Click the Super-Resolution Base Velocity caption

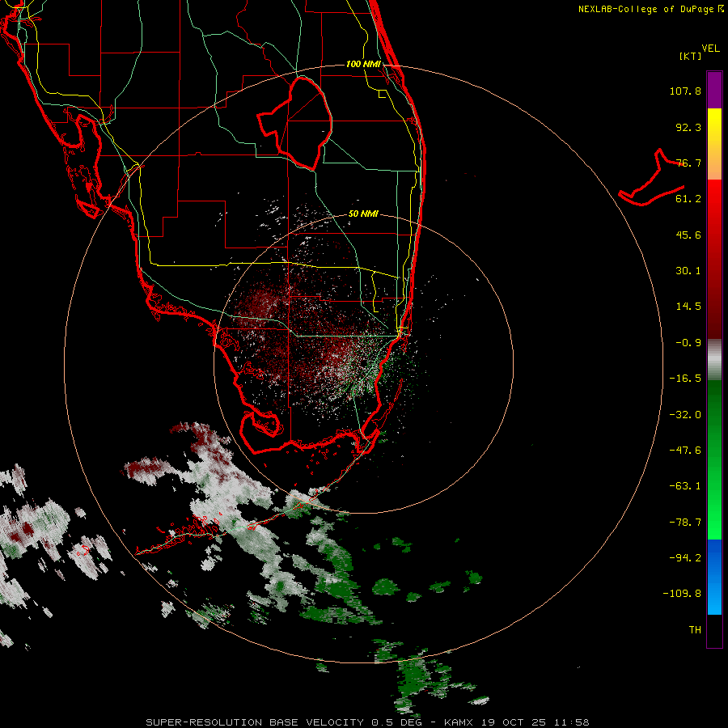point(367,722)
